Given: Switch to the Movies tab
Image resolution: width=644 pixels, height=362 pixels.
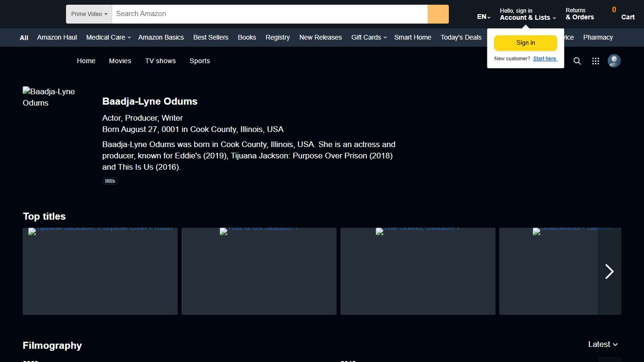Looking at the screenshot, I should coord(120,61).
